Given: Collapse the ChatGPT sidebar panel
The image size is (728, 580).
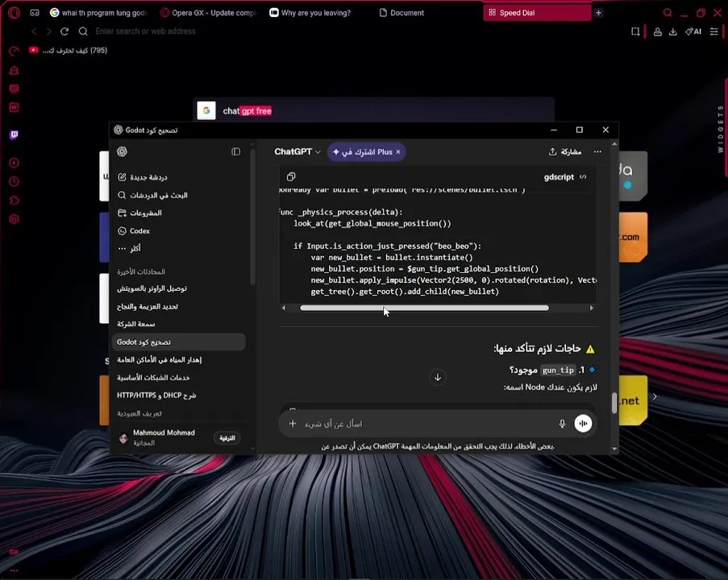Looking at the screenshot, I should tap(236, 151).
